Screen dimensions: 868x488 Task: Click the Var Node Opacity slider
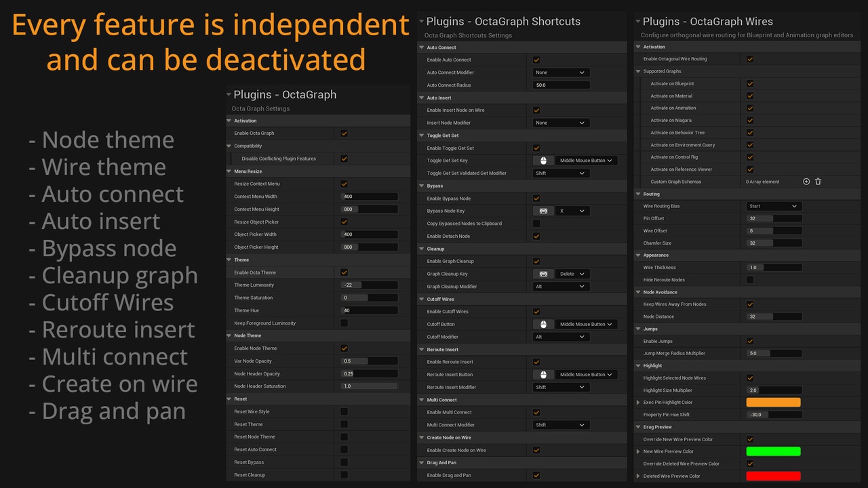tap(369, 361)
